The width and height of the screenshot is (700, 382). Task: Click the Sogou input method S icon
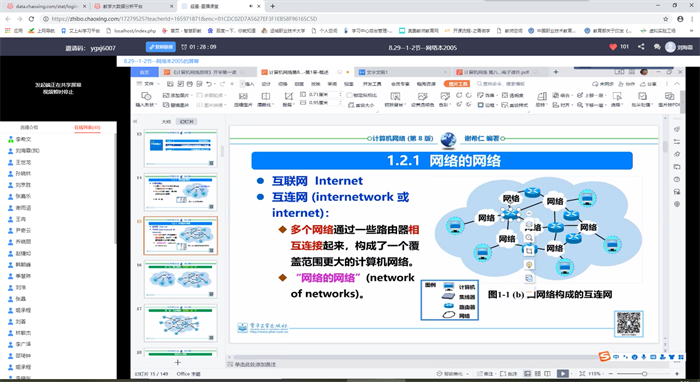(604, 357)
